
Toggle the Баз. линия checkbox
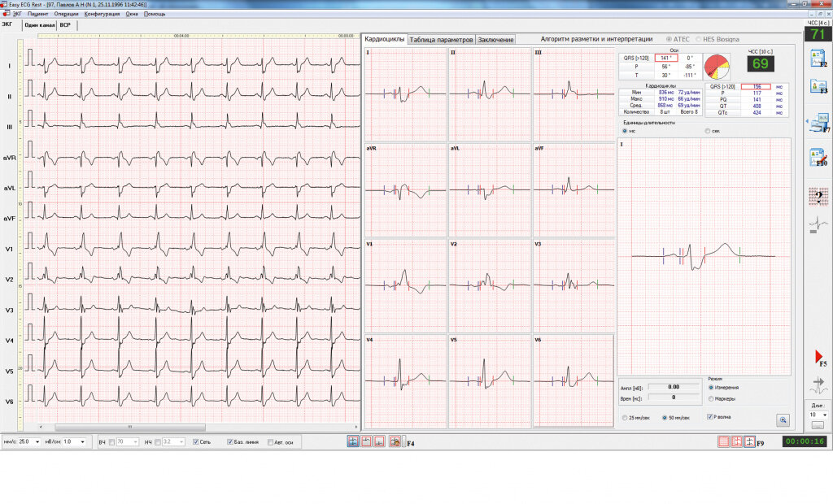(x=230, y=442)
